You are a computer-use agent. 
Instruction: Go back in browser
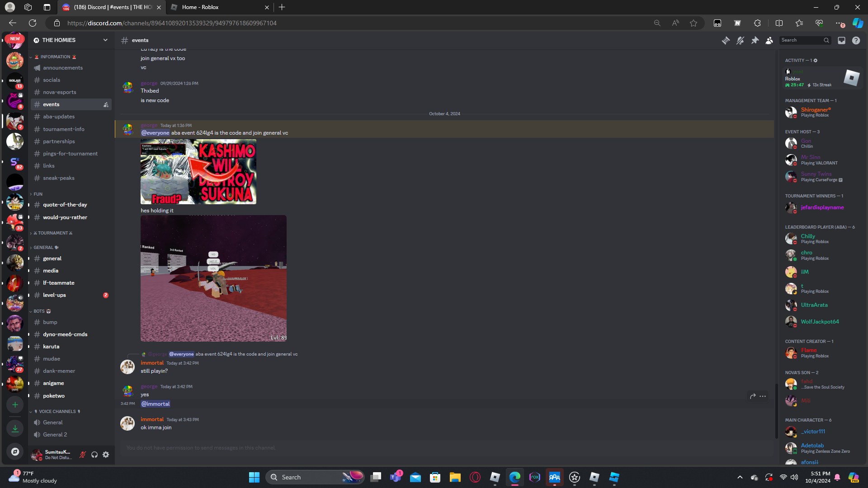coord(13,23)
